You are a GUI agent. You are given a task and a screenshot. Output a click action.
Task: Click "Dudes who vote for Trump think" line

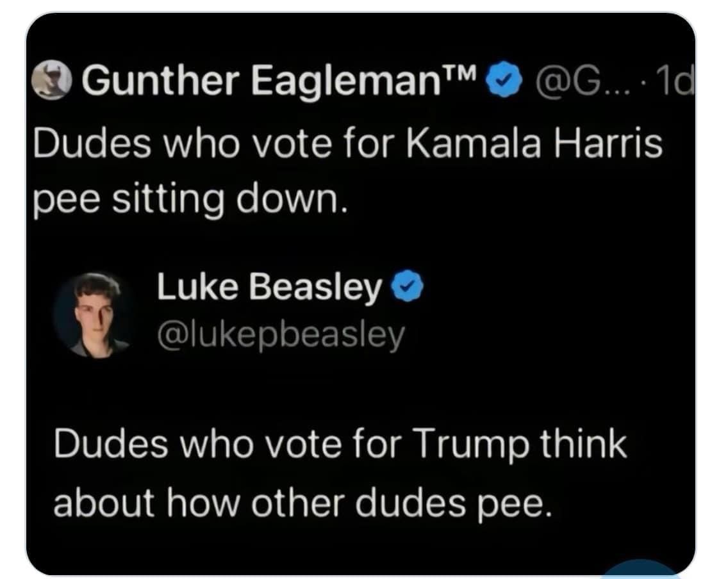click(x=340, y=444)
